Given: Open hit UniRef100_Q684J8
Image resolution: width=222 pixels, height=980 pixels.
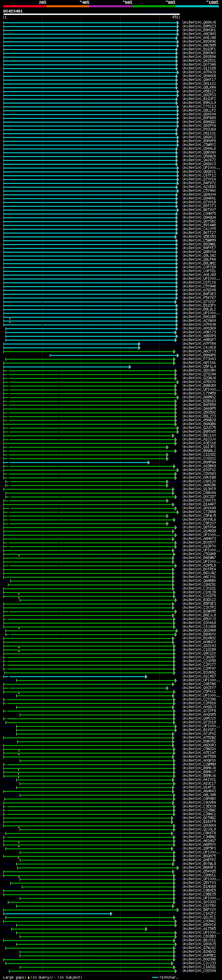Looking at the screenshot, I should [199, 23].
